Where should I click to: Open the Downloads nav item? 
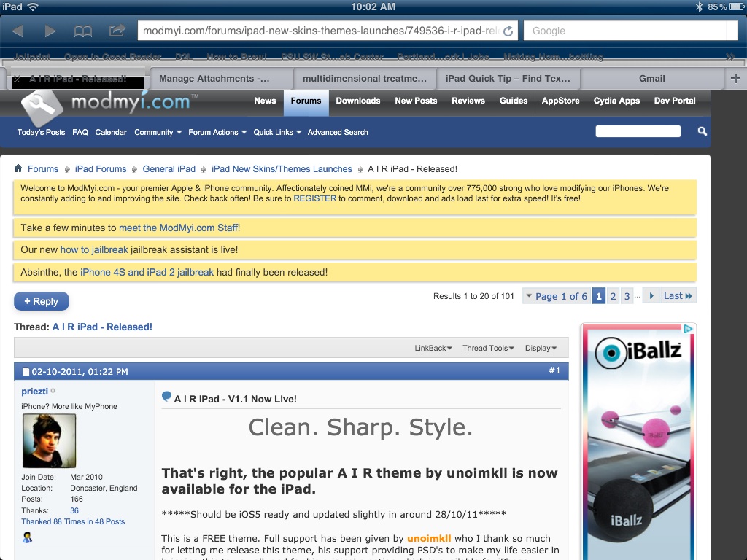pos(357,101)
